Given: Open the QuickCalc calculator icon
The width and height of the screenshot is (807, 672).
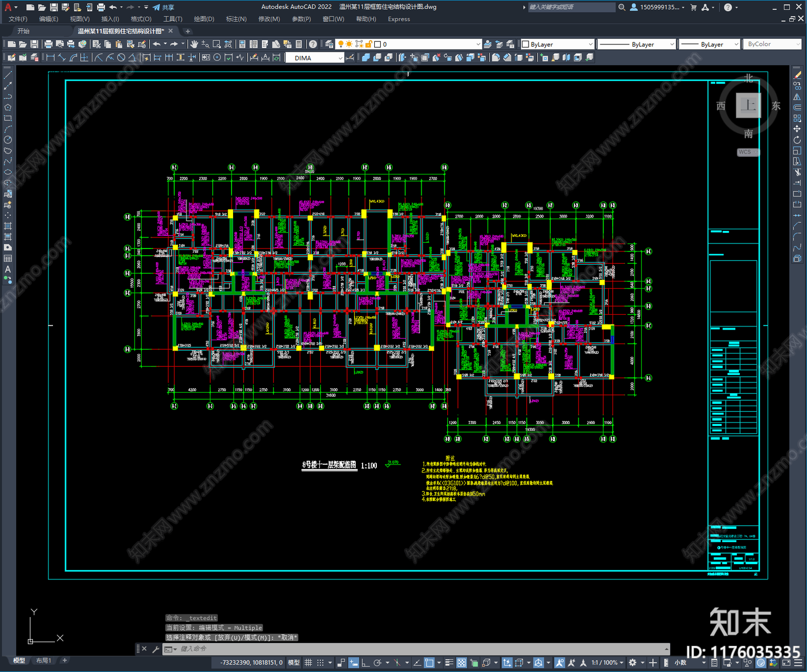Looking at the screenshot, I should point(299,44).
